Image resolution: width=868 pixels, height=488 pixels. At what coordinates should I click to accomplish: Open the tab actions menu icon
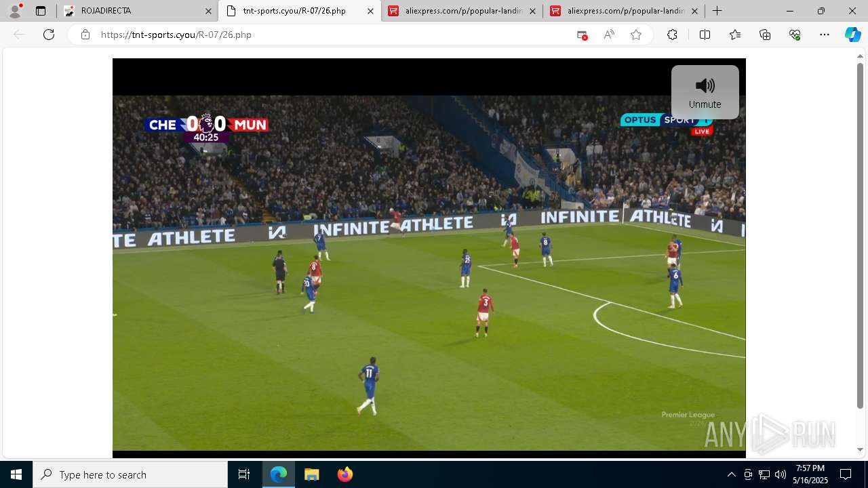coord(41,11)
